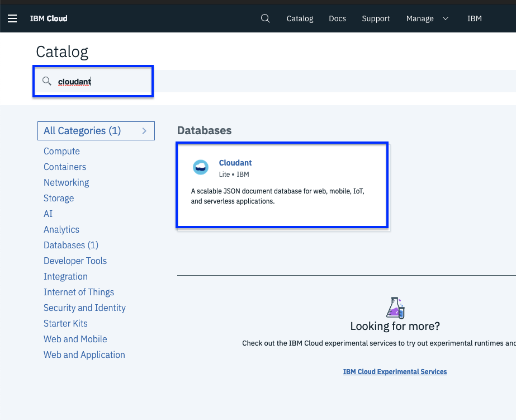The height and width of the screenshot is (420, 516).
Task: Filter by Developer Tools category
Action: tap(75, 261)
